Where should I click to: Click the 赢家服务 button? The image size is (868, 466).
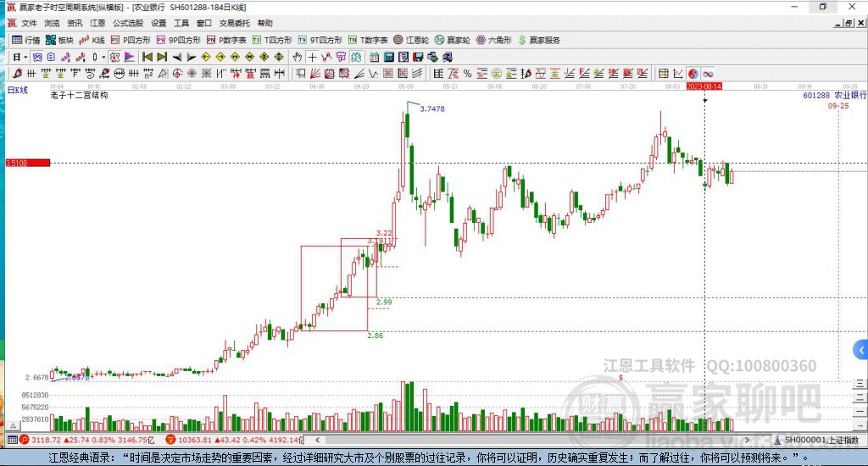[x=539, y=40]
